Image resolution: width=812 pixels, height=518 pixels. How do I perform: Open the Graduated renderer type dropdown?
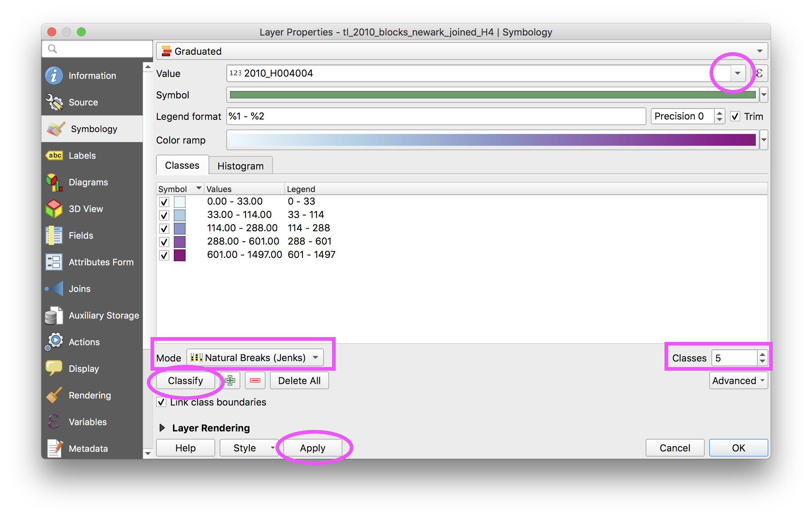coord(461,51)
